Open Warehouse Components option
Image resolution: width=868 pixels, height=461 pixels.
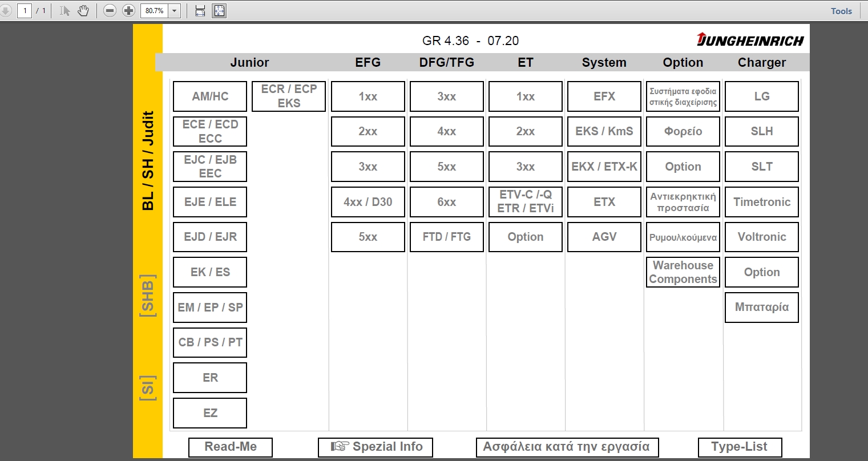[683, 272]
